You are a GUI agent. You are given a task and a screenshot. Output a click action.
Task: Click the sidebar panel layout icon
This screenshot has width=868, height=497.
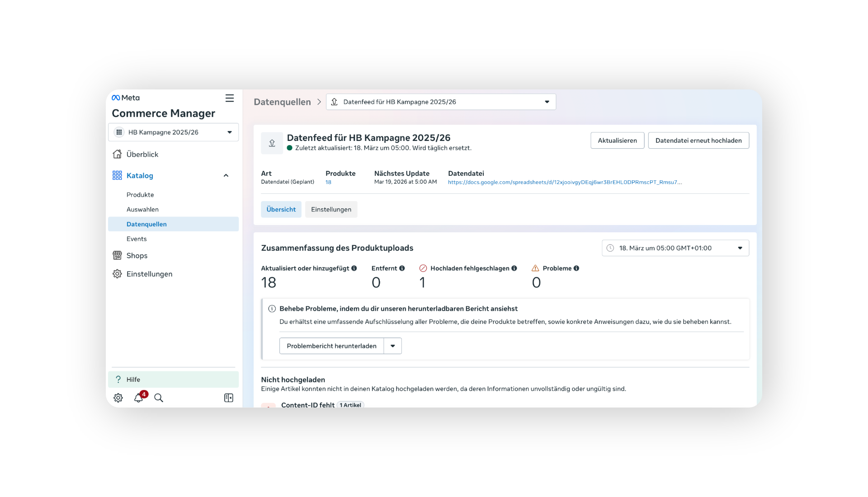tap(229, 398)
